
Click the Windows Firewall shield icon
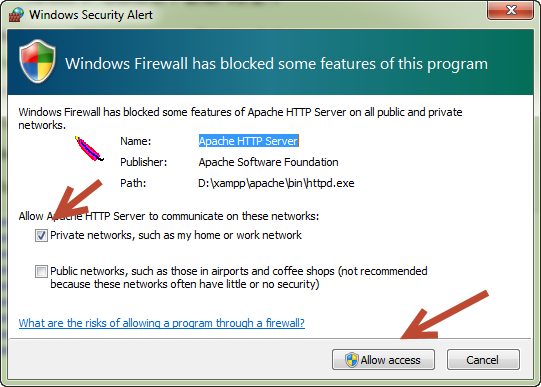point(37,61)
